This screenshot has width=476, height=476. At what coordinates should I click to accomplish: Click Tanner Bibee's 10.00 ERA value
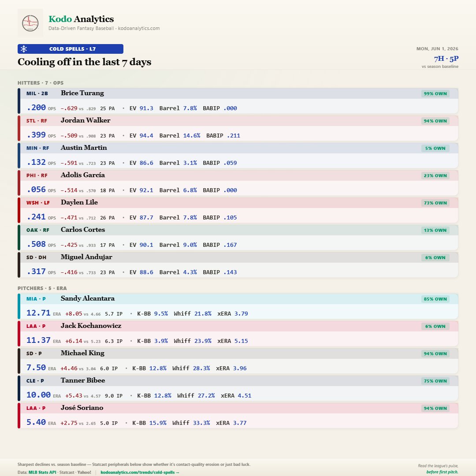(x=38, y=394)
